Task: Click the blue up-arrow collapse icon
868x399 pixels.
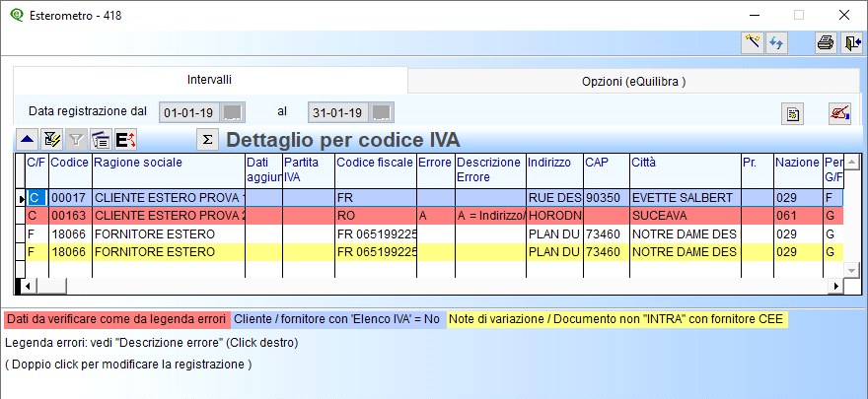Action: (28, 140)
